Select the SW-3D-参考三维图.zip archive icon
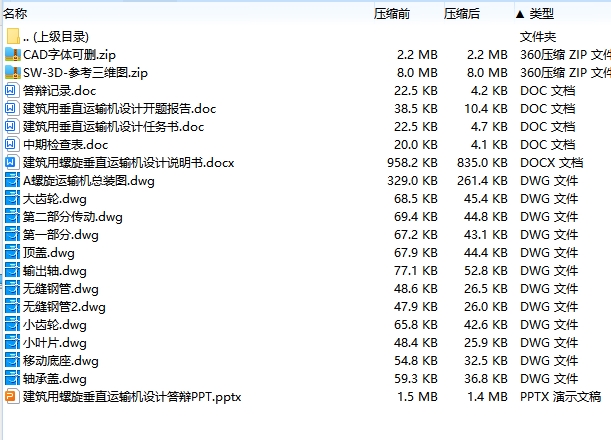Screen dimensions: 611x440 (13, 72)
